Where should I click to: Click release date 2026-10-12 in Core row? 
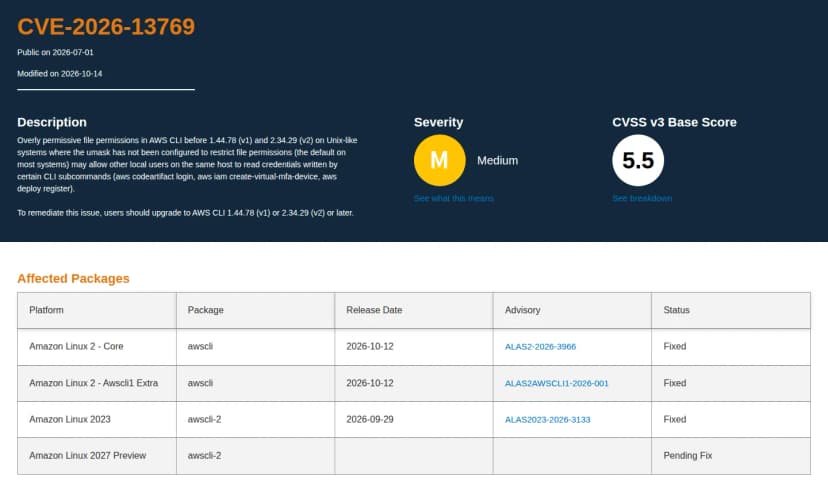[370, 346]
